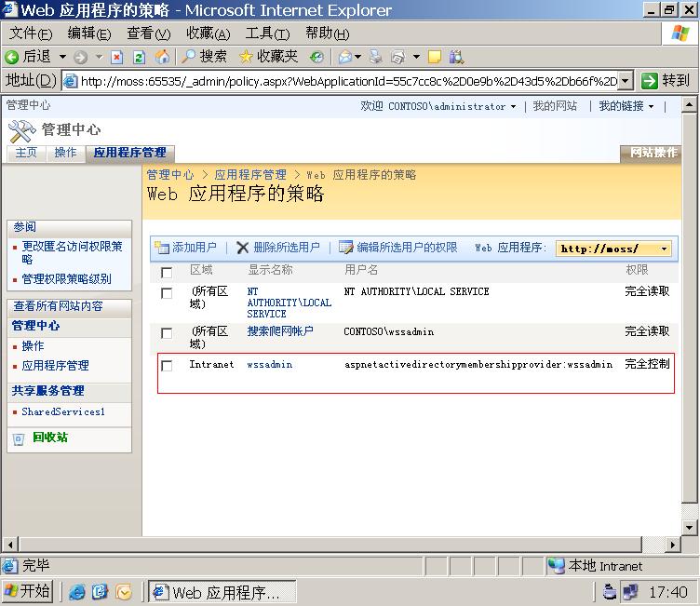Image resolution: width=700 pixels, height=606 pixels.
Task: Open the 欢迎 CONTOSO\administrator user menu
Action: click(x=437, y=106)
